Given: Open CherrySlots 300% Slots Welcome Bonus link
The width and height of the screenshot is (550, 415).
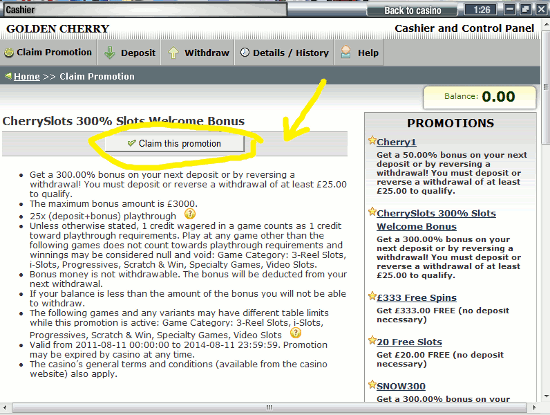Looking at the screenshot, I should [436, 220].
